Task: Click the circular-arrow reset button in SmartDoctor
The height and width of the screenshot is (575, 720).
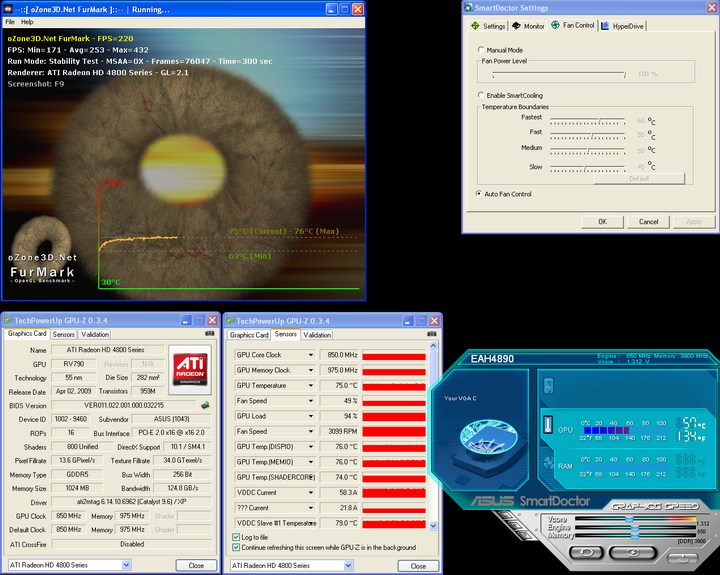Action: click(x=586, y=552)
